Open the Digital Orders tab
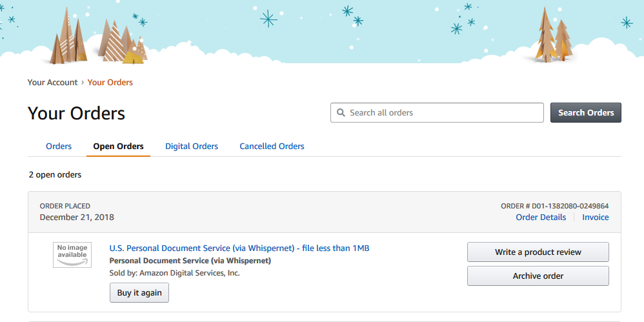 (x=192, y=146)
